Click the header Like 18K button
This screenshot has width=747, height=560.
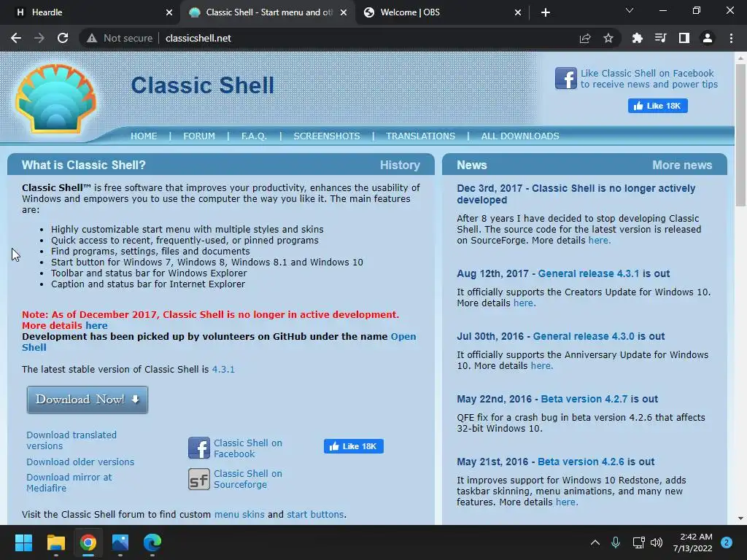pos(657,106)
